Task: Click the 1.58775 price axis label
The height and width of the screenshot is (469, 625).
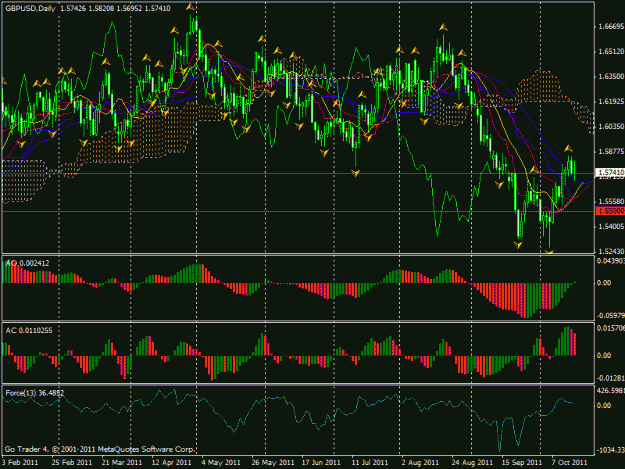Action: [x=611, y=152]
